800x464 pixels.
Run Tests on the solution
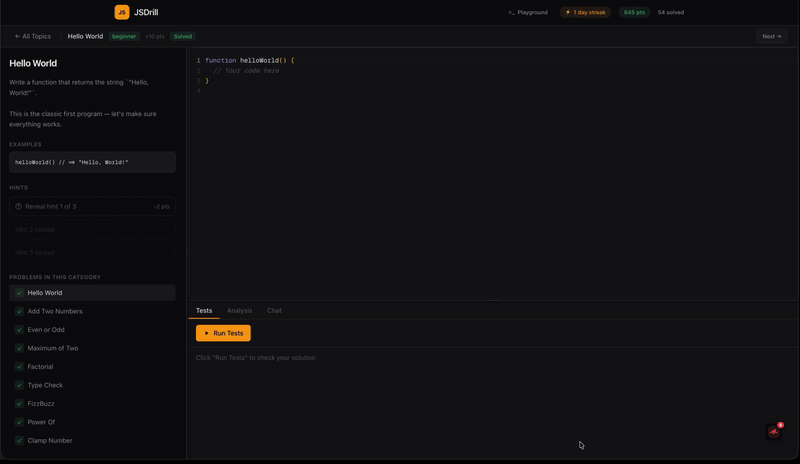pyautogui.click(x=223, y=333)
